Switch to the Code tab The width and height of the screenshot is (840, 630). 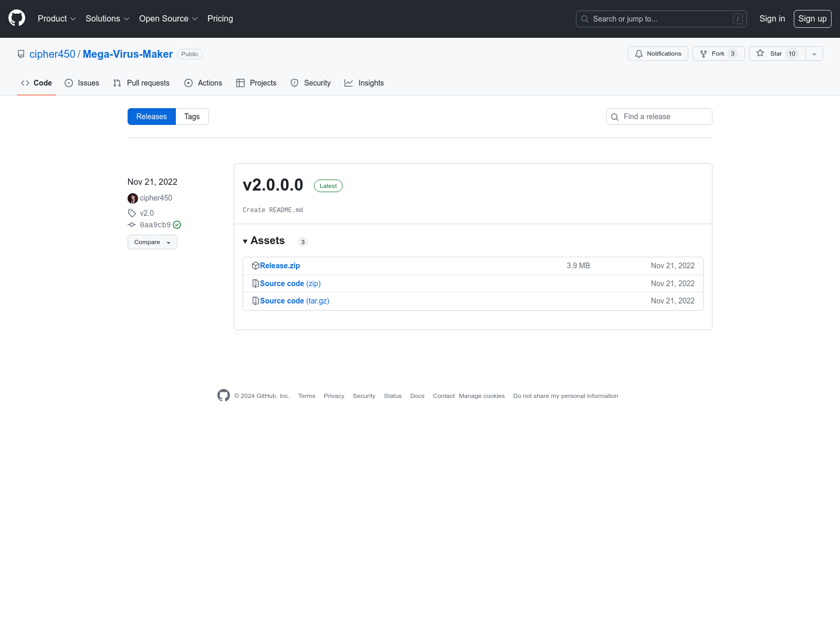point(36,83)
